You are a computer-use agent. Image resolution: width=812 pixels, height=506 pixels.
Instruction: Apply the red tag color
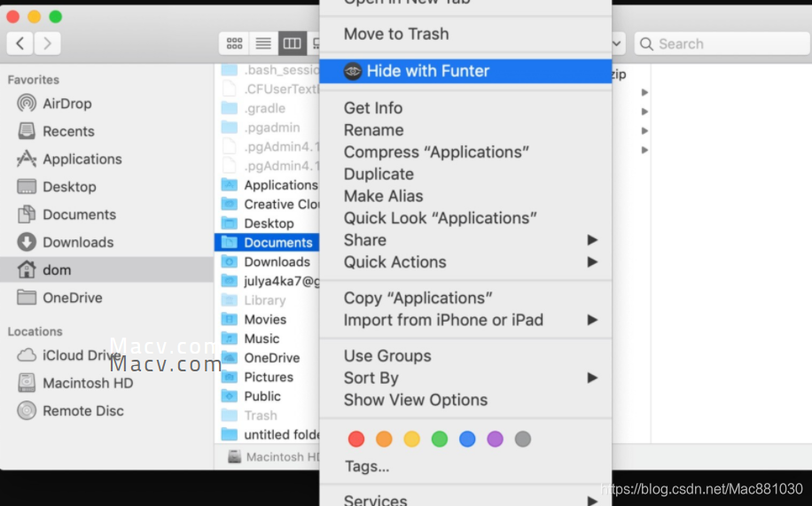[x=356, y=440]
